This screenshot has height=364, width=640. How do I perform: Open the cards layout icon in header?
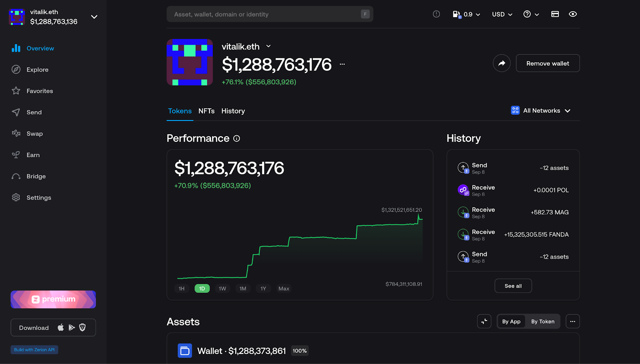coord(555,14)
